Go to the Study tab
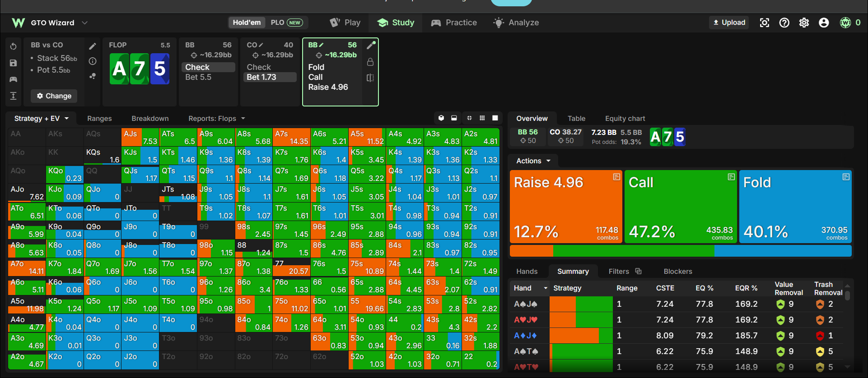 point(396,23)
